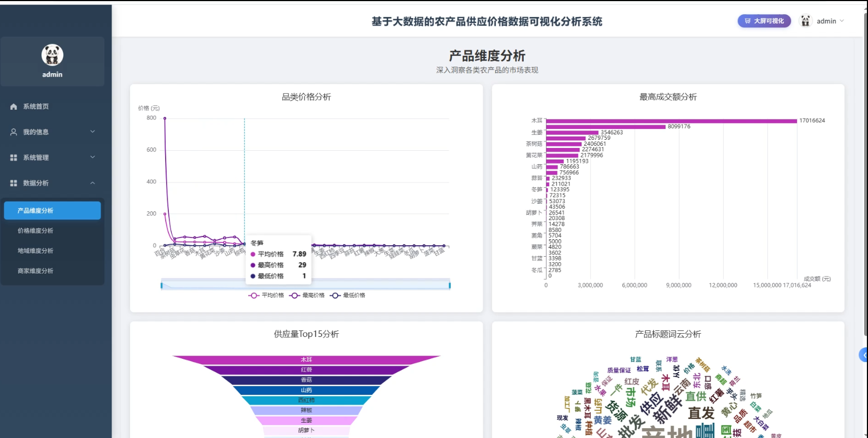Click the sidebar panda avatar
868x438 pixels.
pos(52,55)
